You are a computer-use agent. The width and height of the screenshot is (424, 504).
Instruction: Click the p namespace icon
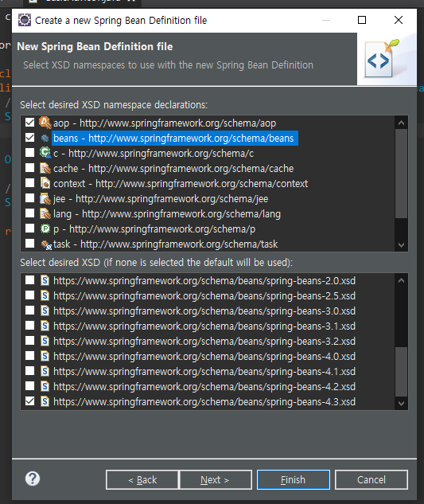coord(45,229)
